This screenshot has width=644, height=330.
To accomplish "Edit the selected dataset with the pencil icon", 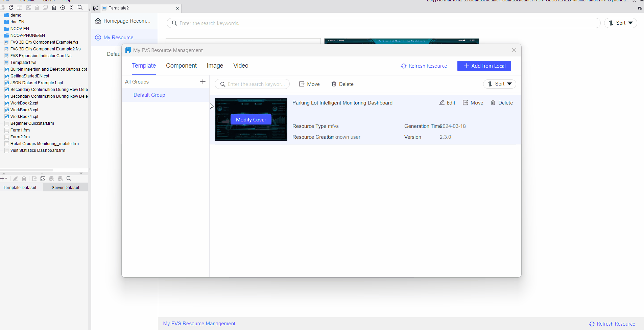I will click(x=15, y=179).
